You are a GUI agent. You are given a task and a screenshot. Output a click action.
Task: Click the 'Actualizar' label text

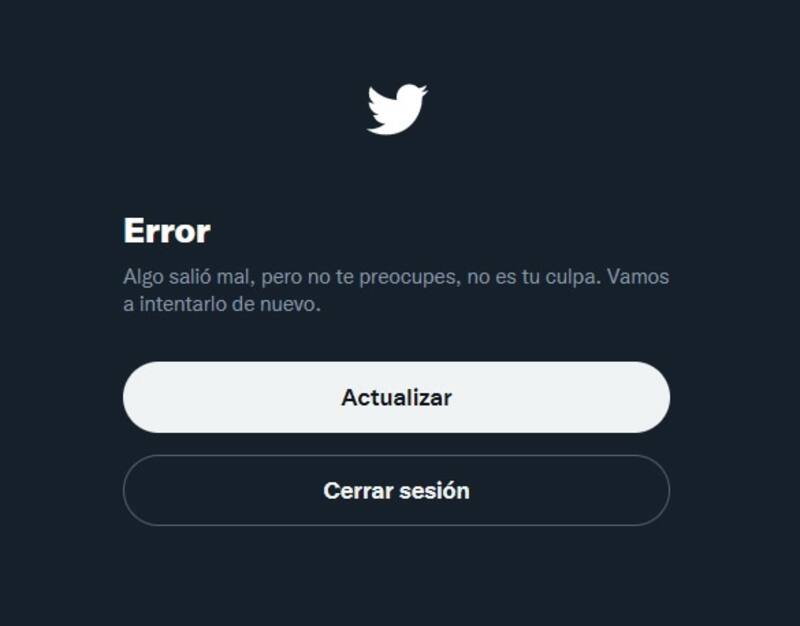point(396,397)
